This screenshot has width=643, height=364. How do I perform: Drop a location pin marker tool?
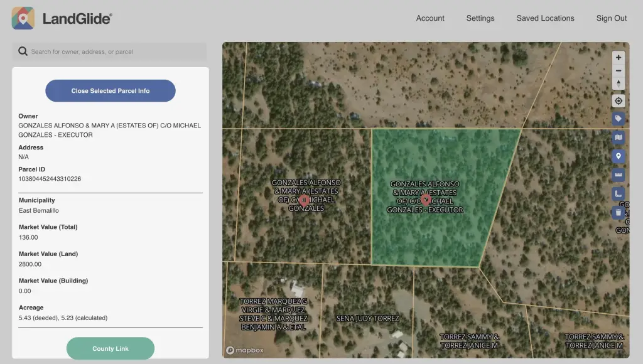point(619,156)
